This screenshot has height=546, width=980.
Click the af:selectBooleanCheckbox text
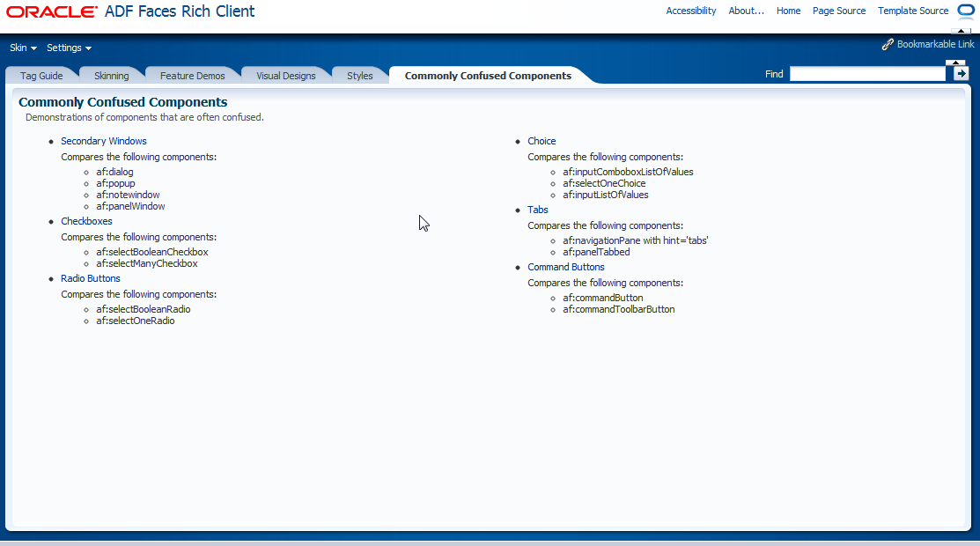[151, 252]
